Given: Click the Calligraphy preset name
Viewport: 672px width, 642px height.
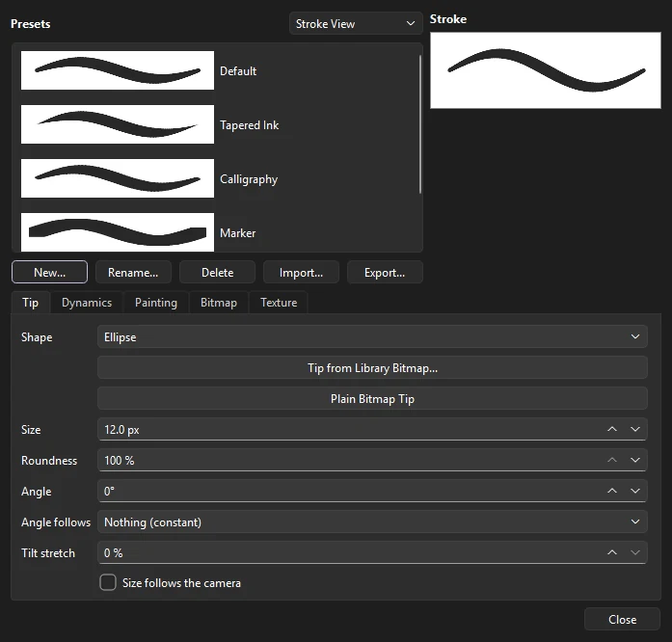Looking at the screenshot, I should [249, 179].
